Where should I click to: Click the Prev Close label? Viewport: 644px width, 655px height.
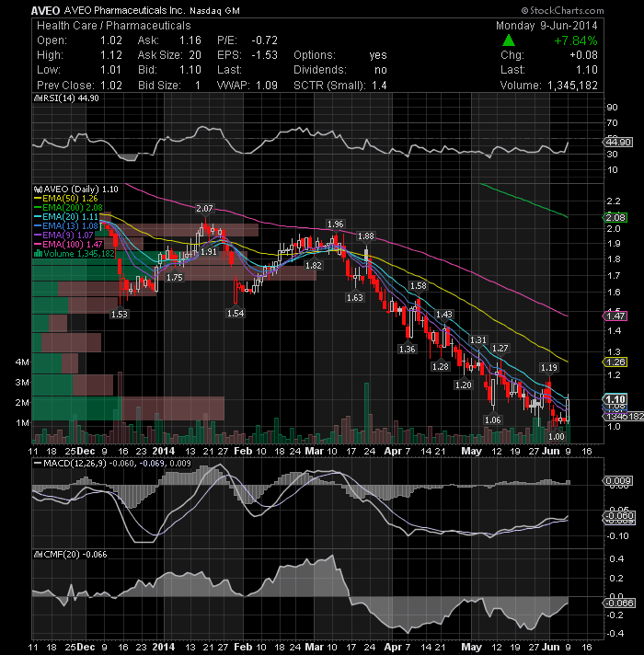point(65,86)
